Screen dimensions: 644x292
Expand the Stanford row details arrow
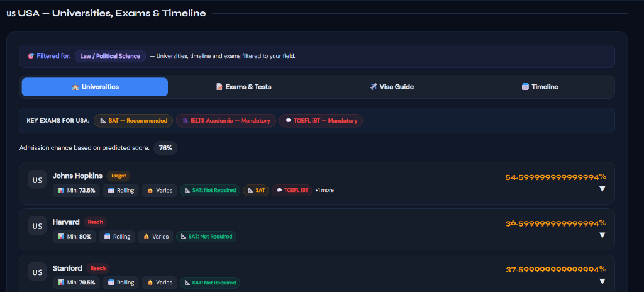pos(602,282)
